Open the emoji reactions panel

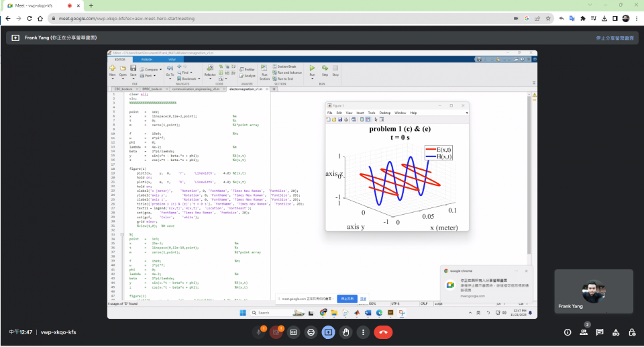coord(311,332)
